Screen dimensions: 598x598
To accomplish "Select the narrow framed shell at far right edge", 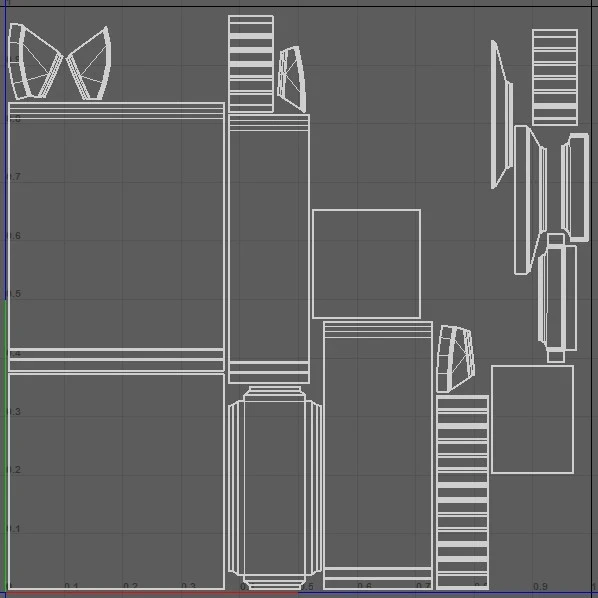I will point(575,187).
